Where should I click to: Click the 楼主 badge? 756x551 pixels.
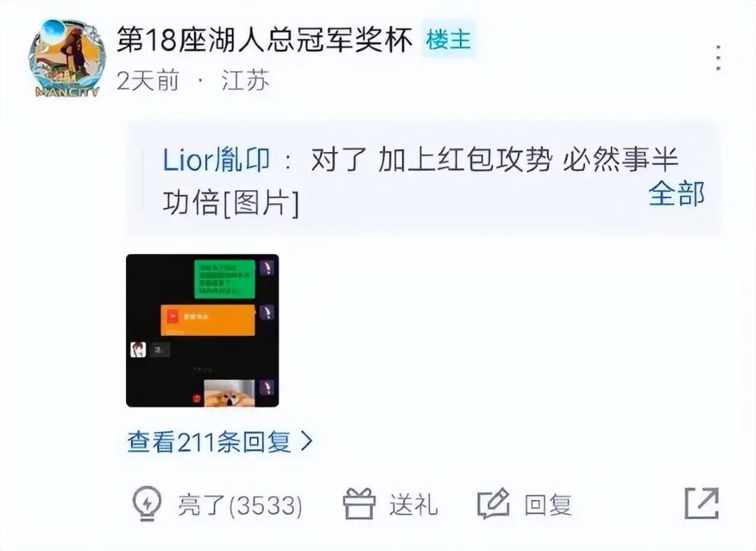449,39
